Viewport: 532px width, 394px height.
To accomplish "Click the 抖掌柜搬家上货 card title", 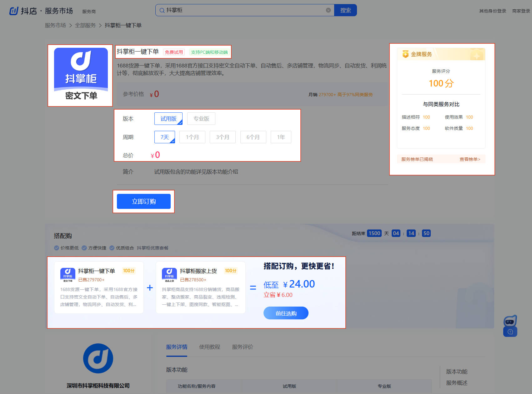I will [198, 271].
